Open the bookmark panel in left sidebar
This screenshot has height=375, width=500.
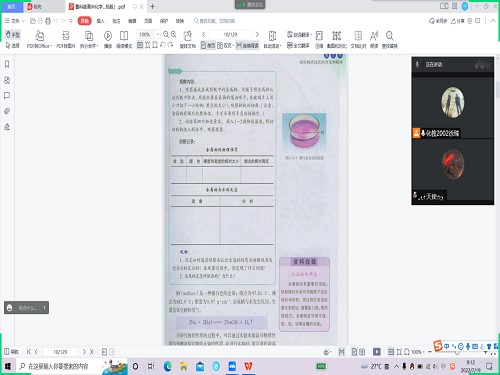tap(7, 64)
